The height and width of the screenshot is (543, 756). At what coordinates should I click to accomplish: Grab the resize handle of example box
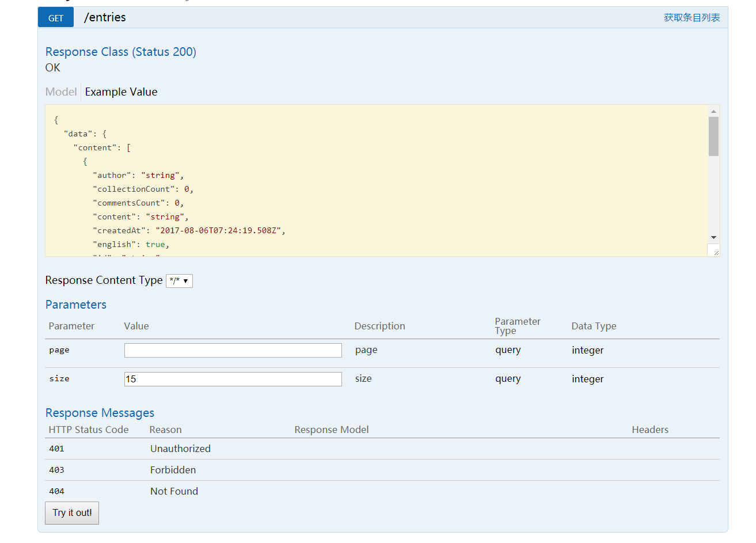tap(715, 252)
